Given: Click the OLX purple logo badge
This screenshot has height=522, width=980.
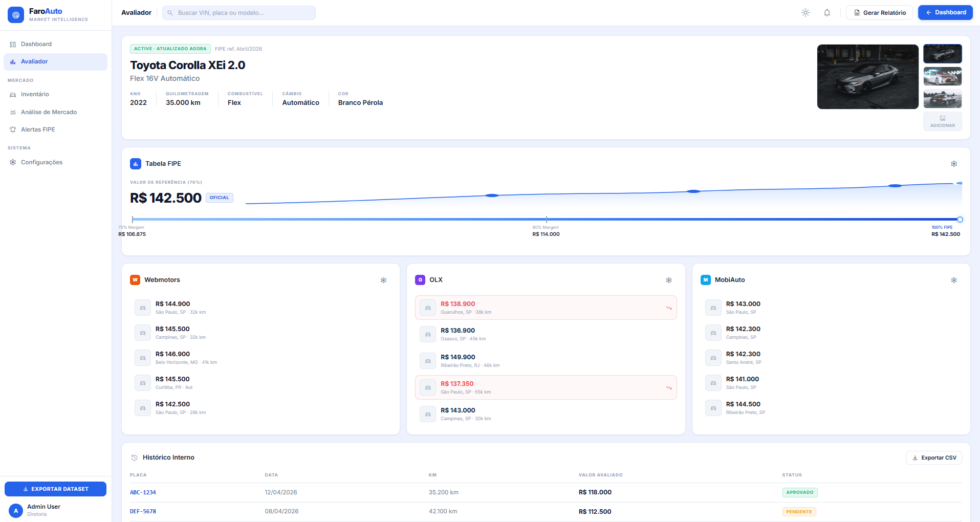Looking at the screenshot, I should tap(420, 280).
